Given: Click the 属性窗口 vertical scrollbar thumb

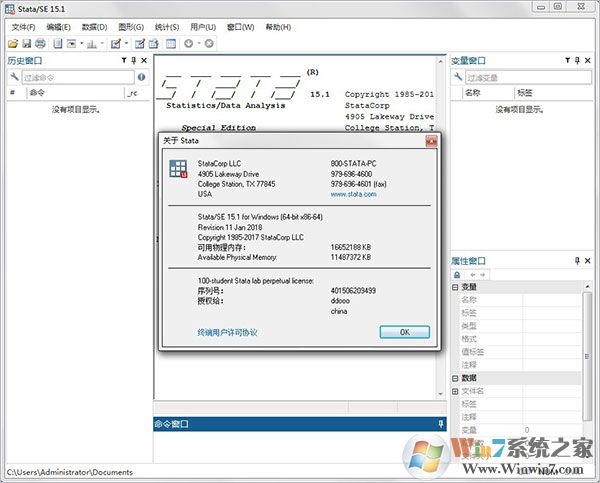Looking at the screenshot, I should (587, 356).
